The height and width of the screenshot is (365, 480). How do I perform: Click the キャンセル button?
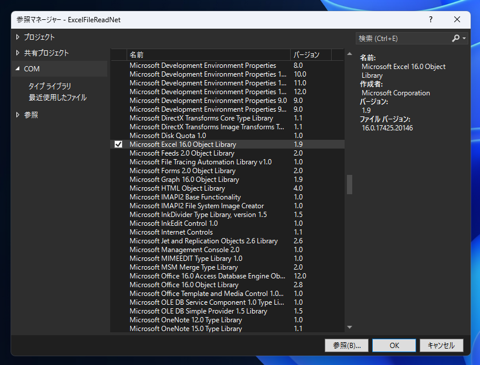pyautogui.click(x=441, y=345)
